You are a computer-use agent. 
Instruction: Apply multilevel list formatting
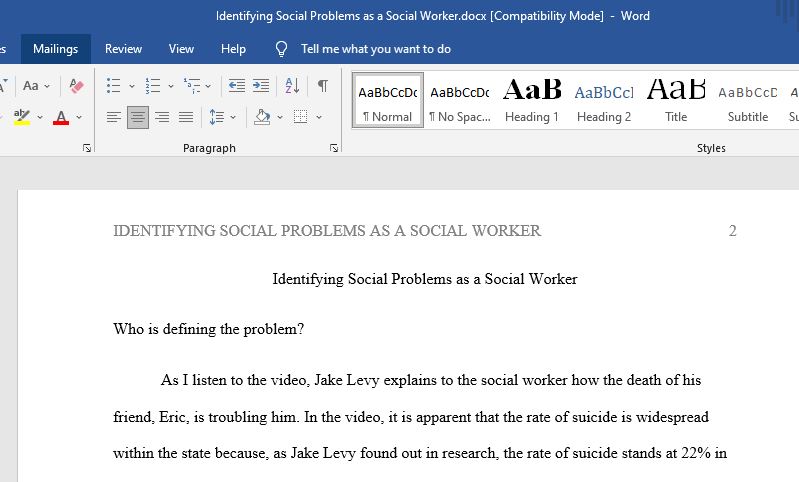coord(192,86)
